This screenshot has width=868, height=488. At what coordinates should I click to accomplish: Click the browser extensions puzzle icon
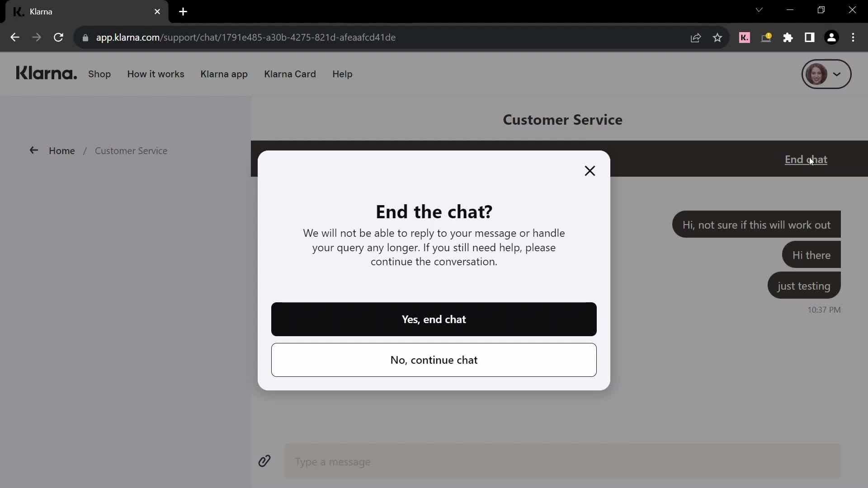pyautogui.click(x=788, y=38)
